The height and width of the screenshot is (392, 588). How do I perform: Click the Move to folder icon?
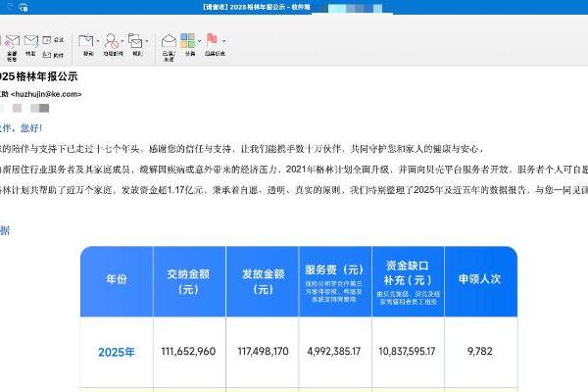pyautogui.click(x=86, y=40)
